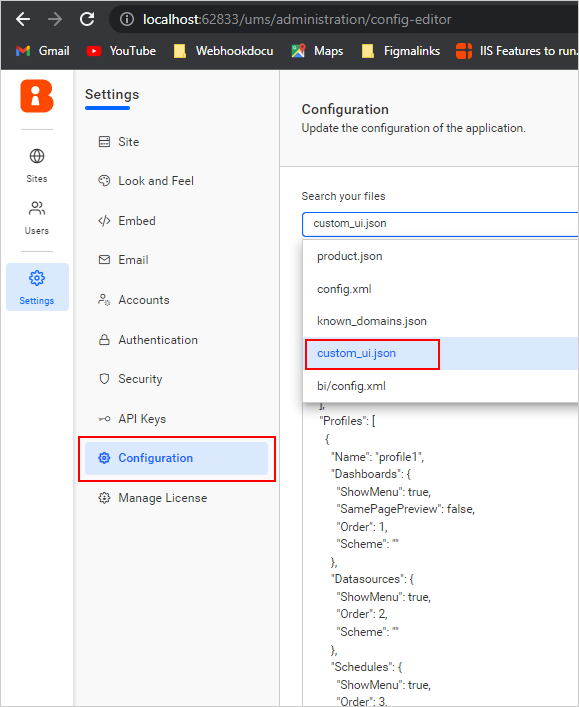This screenshot has width=579, height=707.
Task: Open the Figmalinks bookmark folder
Action: (401, 51)
